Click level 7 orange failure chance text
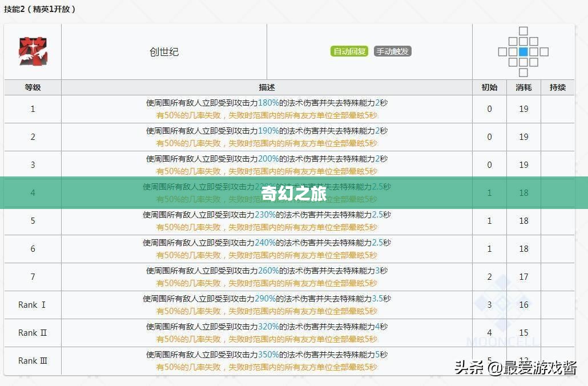 tap(267, 283)
